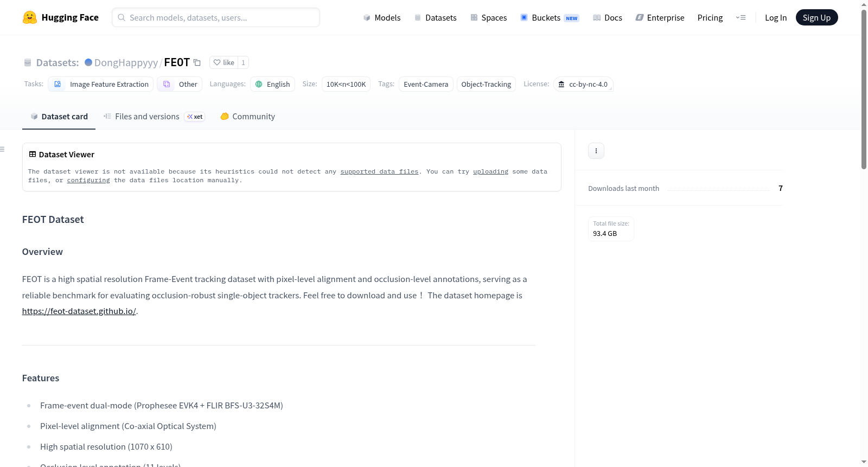
Task: Click 'High spatial resolution (1070 x 610)' line
Action: coord(106,447)
